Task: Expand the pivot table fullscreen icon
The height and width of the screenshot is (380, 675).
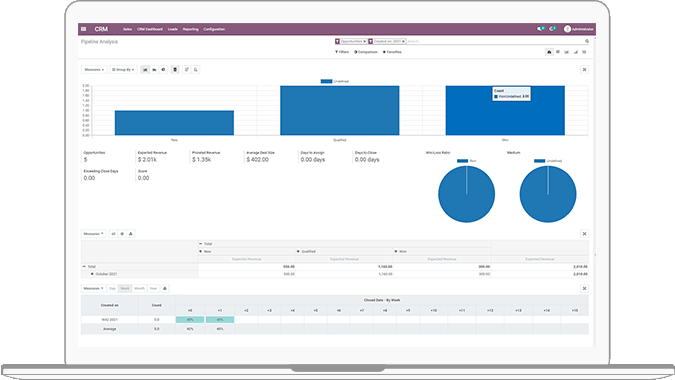Action: [x=584, y=234]
